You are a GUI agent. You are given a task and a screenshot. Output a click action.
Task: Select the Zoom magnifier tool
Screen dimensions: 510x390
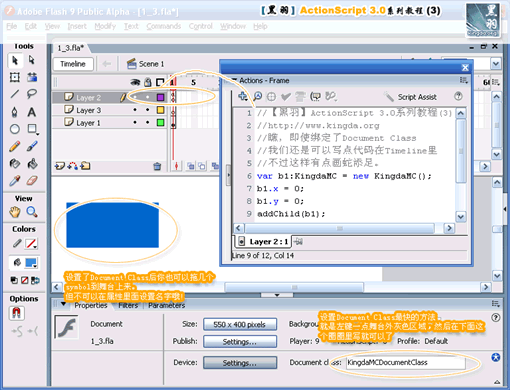[x=32, y=212]
